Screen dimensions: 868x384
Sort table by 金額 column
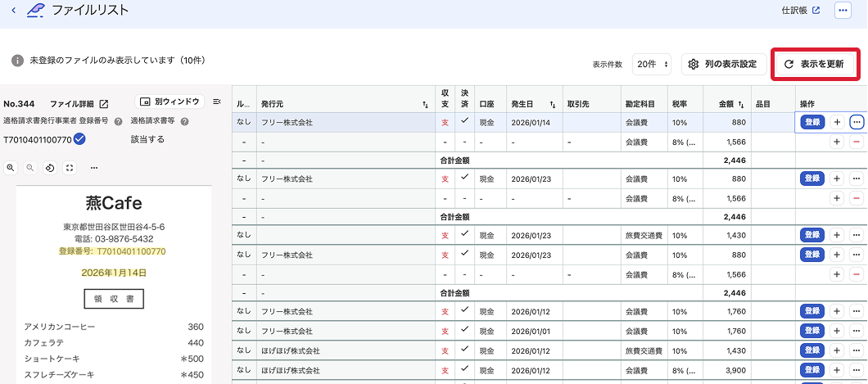[x=741, y=104]
